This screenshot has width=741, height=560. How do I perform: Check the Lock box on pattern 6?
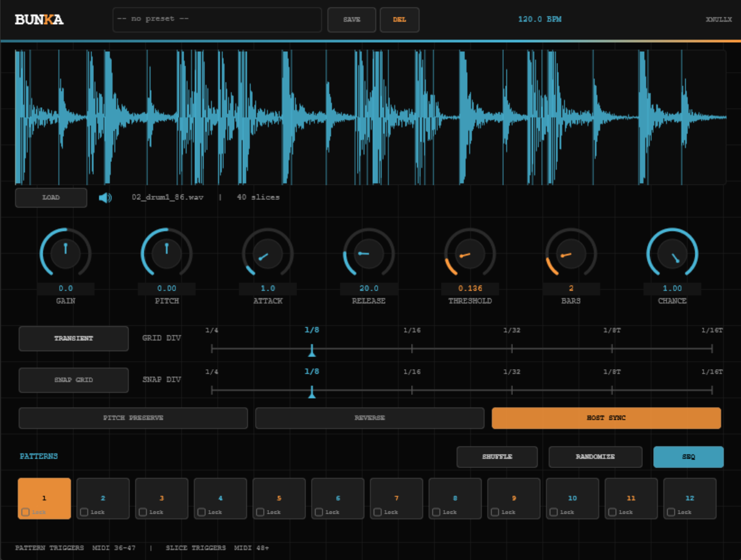(319, 512)
